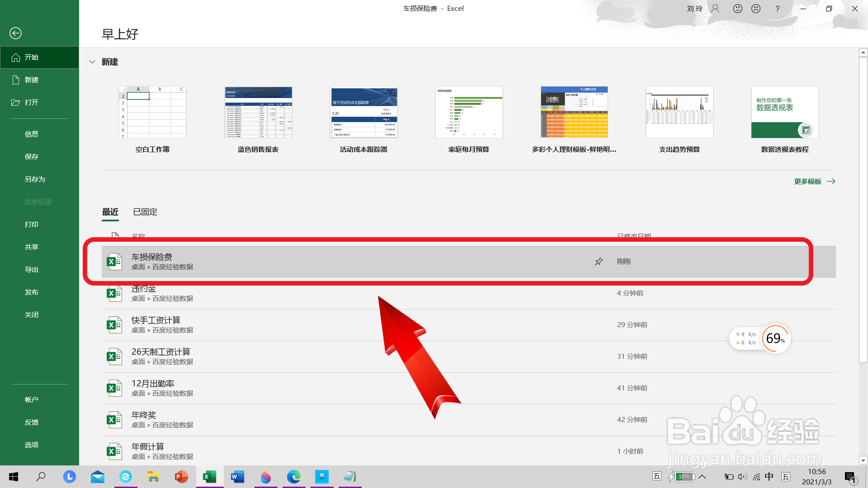Create a 空白工作簿 blank workbook
The width and height of the screenshot is (868, 488).
tap(152, 120)
